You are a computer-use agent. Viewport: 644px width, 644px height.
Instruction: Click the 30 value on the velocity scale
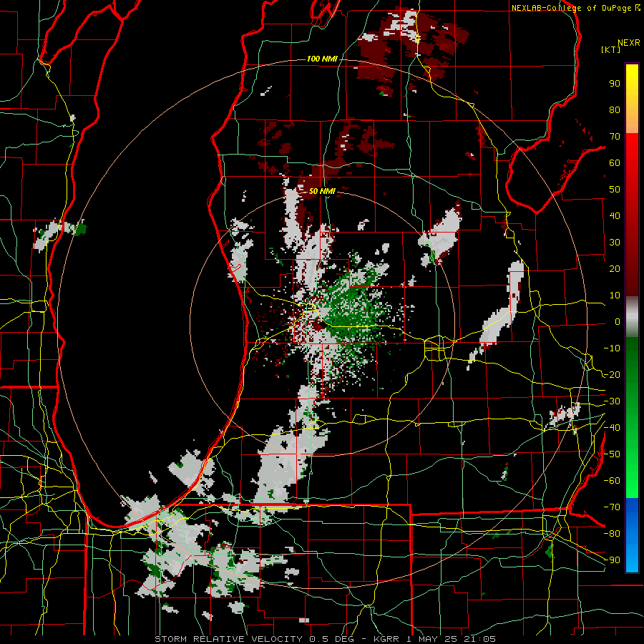click(615, 243)
